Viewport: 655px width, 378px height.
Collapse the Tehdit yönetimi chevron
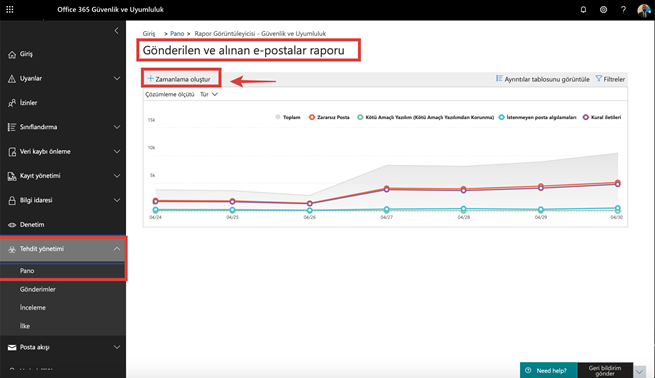tap(117, 249)
